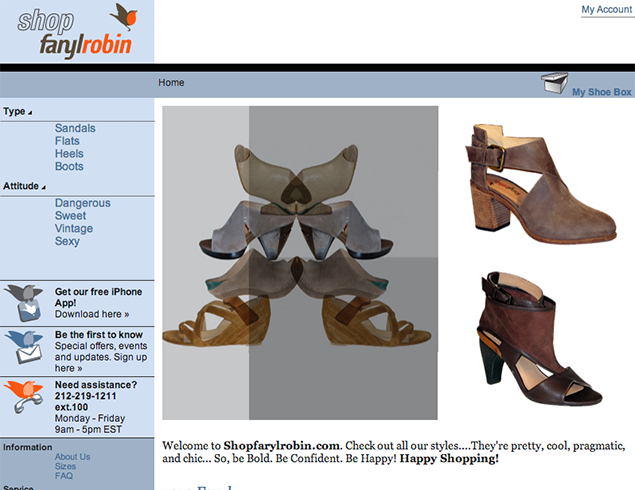Select the Sweet attitude
Viewport: 635px width, 490px height.
pyautogui.click(x=70, y=216)
